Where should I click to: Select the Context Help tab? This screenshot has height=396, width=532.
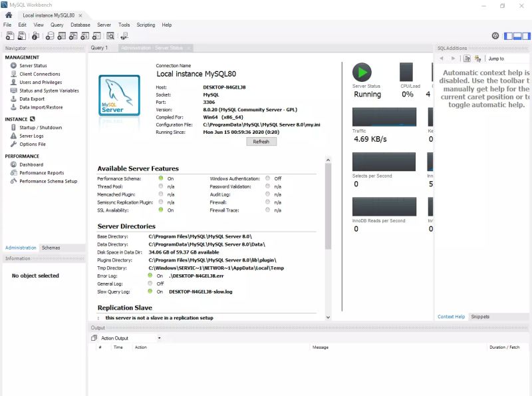tap(452, 317)
